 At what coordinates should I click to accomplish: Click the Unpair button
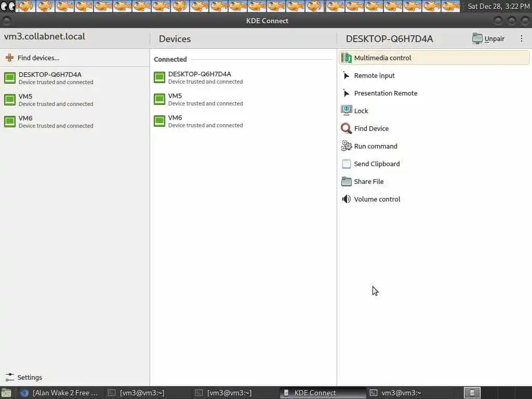point(488,38)
